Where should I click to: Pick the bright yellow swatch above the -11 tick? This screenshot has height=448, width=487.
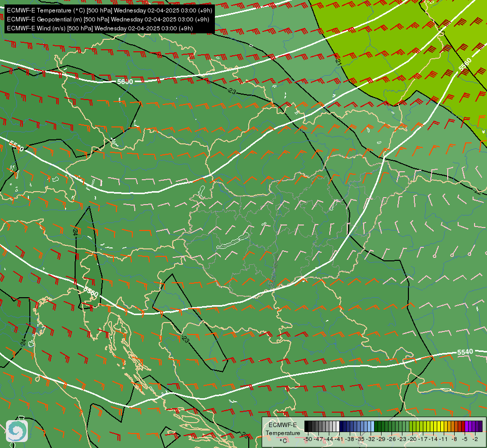click(442, 426)
